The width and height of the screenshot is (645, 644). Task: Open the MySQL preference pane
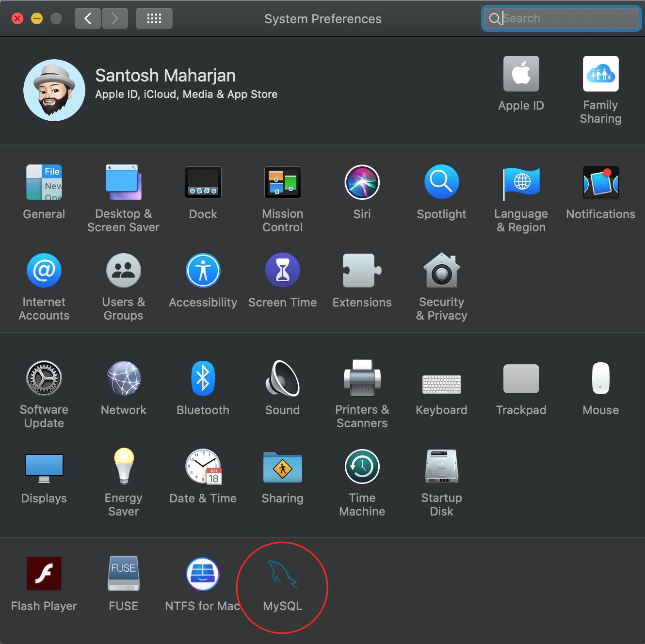click(x=282, y=575)
